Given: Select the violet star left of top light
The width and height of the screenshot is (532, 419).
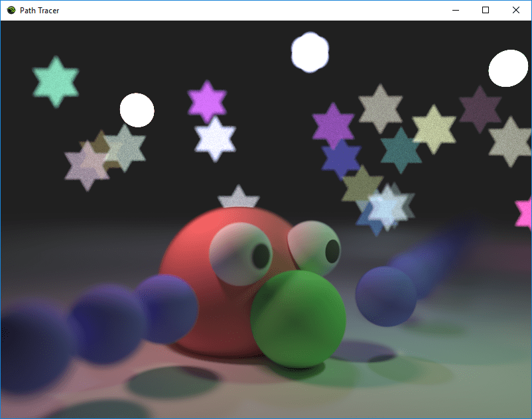Looking at the screenshot, I should point(207,101).
